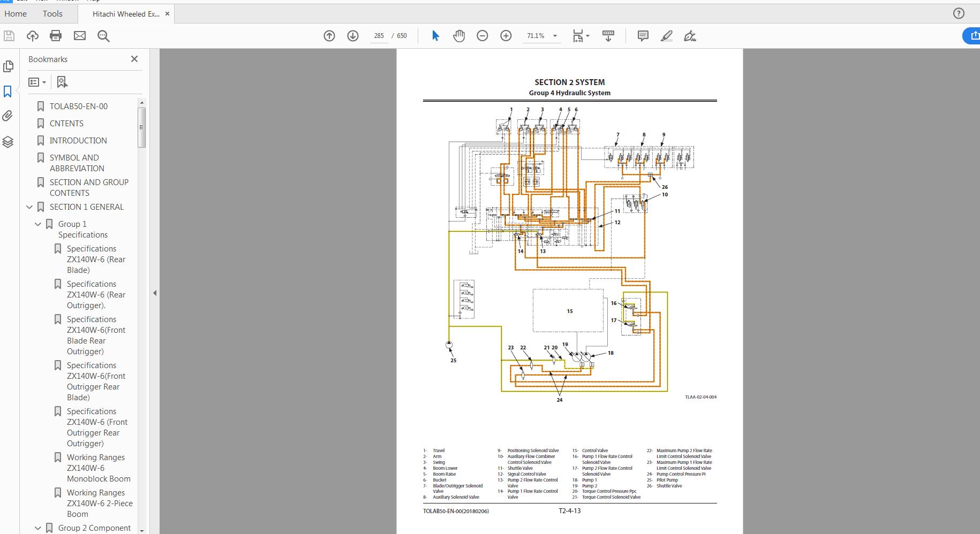Select the highlight text pen tool
Screen dimensions: 980x534
coord(667,36)
